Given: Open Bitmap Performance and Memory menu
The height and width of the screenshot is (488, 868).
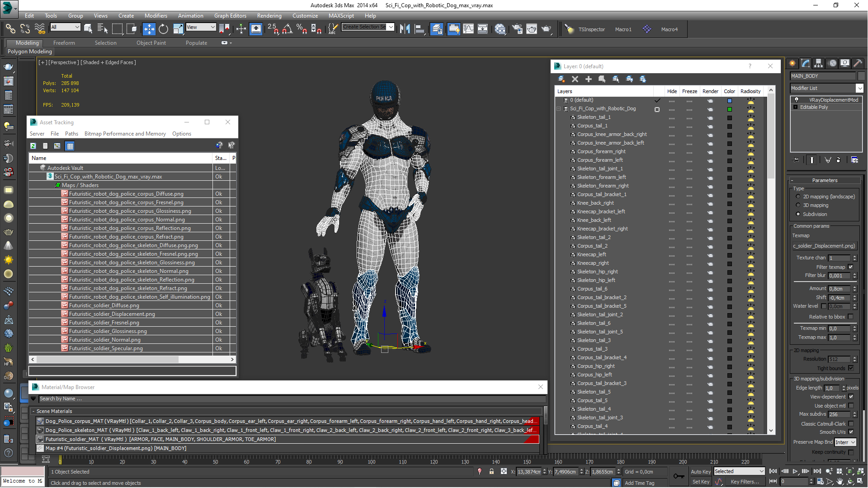Looking at the screenshot, I should [125, 134].
